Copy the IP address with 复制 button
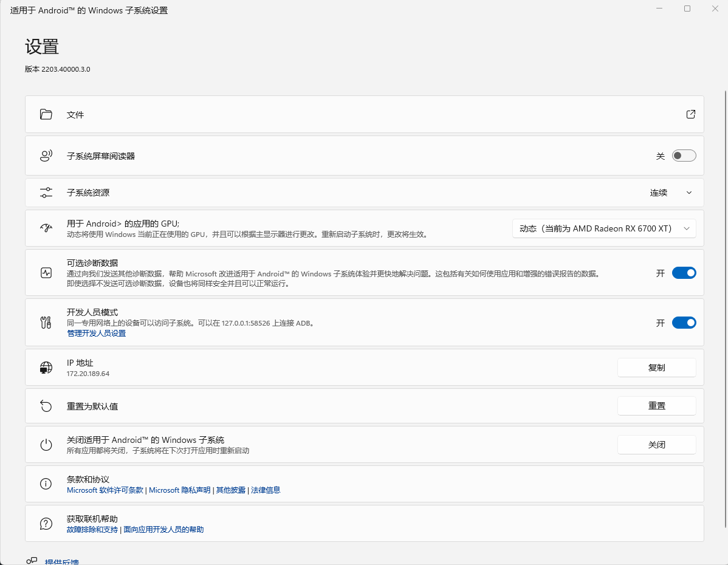The width and height of the screenshot is (728, 565). coord(656,368)
